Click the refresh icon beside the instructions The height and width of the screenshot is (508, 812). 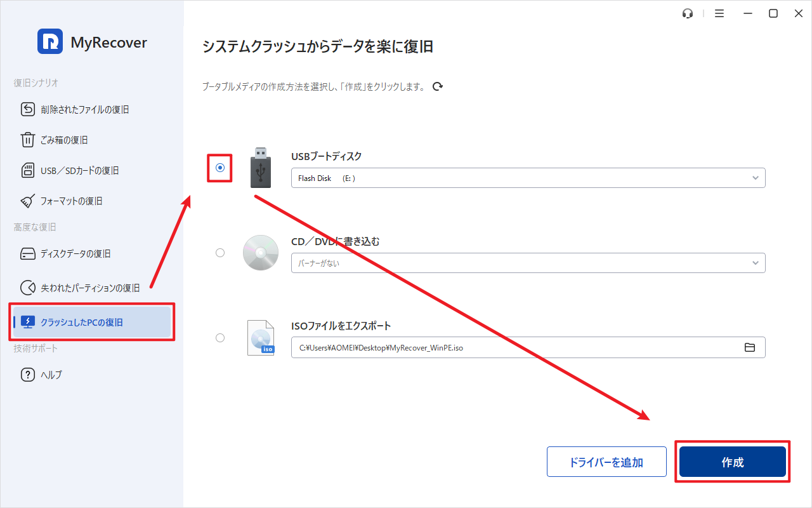pyautogui.click(x=437, y=86)
